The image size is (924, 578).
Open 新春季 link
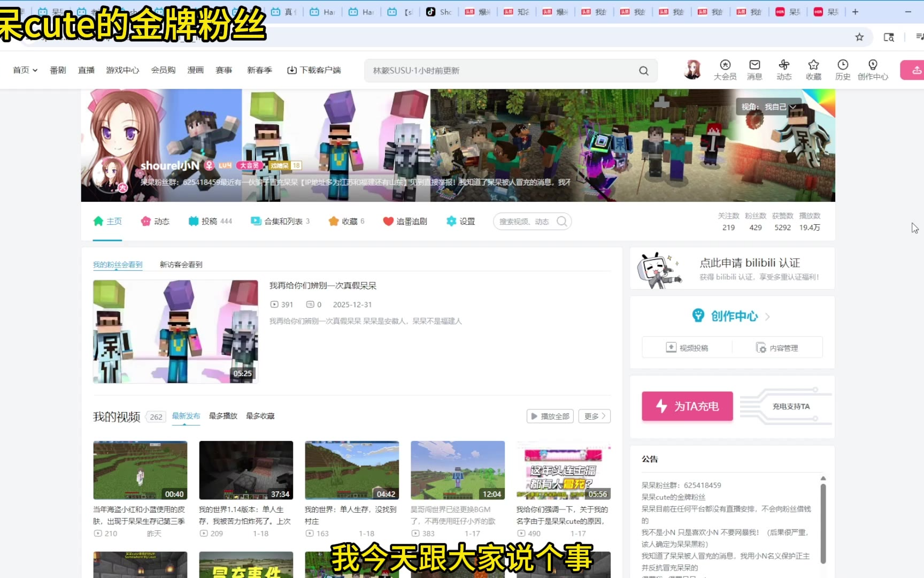coord(259,70)
